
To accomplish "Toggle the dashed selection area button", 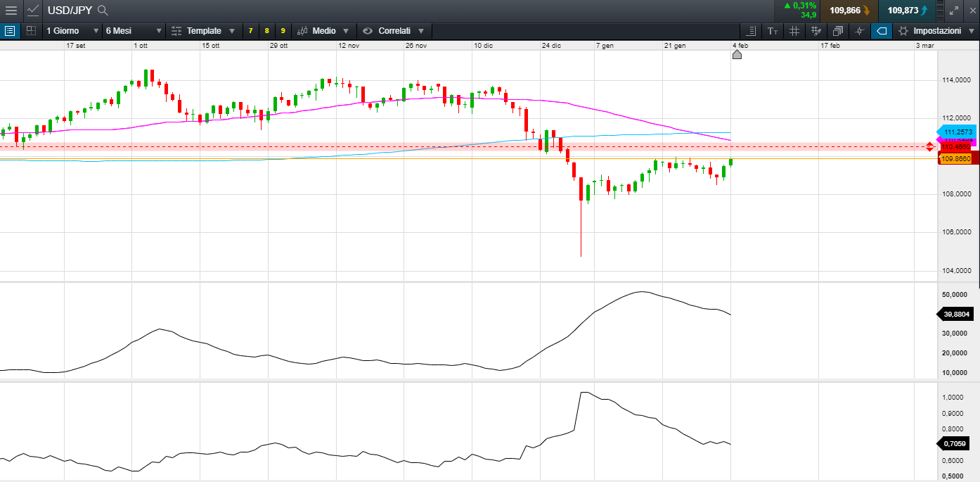I will pyautogui.click(x=31, y=31).
